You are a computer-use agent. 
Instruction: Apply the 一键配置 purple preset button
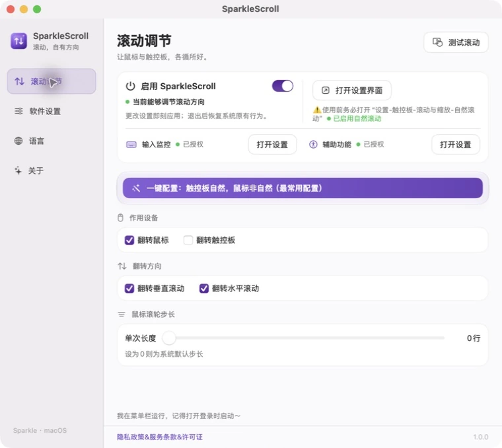tap(303, 188)
